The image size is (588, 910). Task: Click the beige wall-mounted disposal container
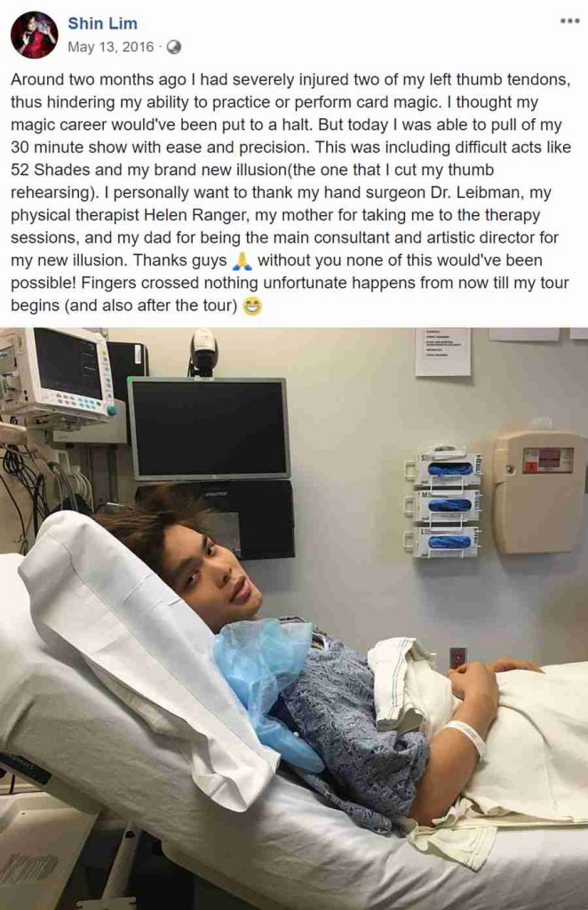[539, 491]
